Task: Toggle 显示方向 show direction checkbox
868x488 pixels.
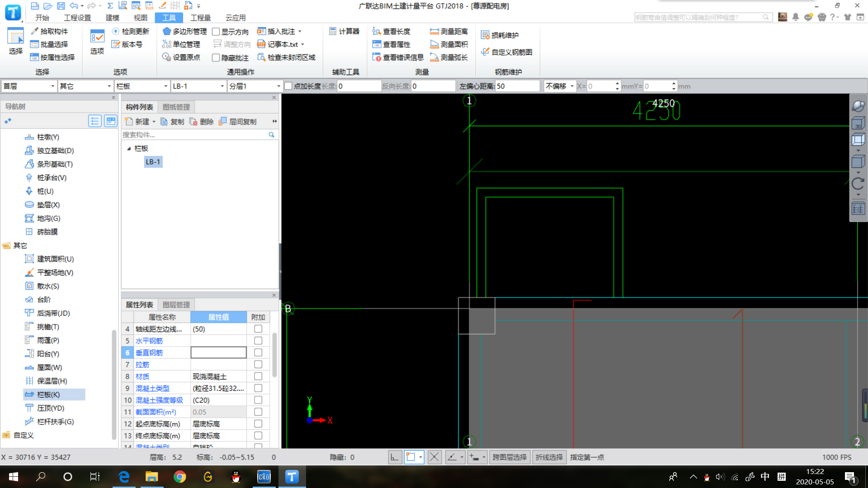Action: coord(216,32)
